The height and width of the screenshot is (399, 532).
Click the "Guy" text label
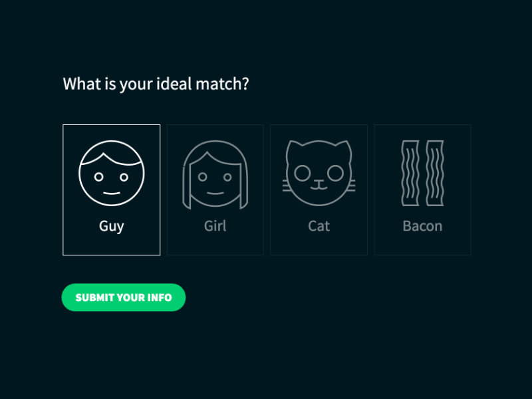click(111, 226)
